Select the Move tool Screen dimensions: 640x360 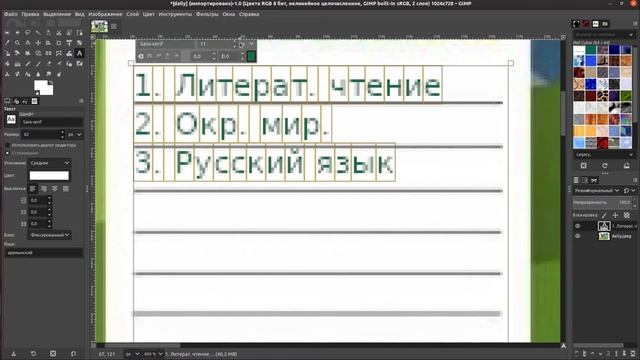tap(38, 42)
